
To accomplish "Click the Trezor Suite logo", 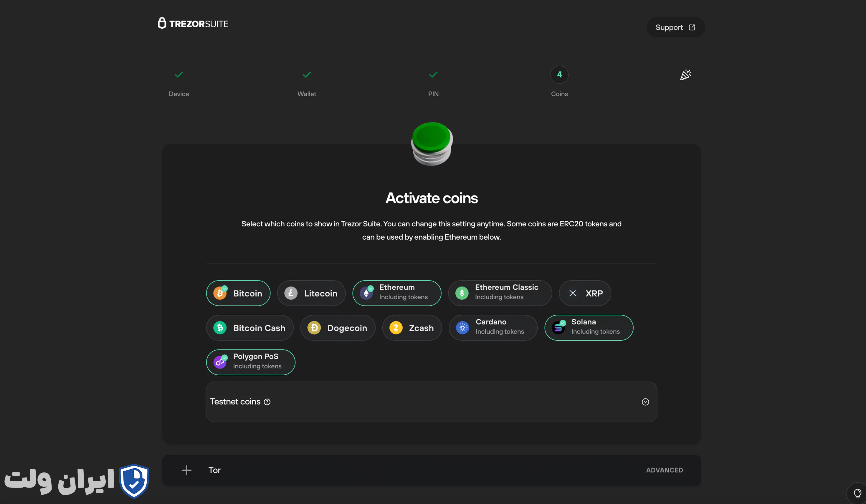I will click(x=193, y=23).
